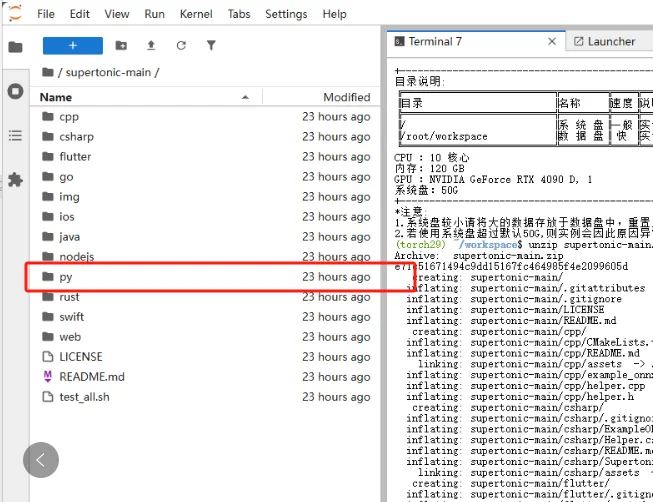Viewport: 653px width, 502px height.
Task: Select the web folder
Action: pyautogui.click(x=204, y=337)
